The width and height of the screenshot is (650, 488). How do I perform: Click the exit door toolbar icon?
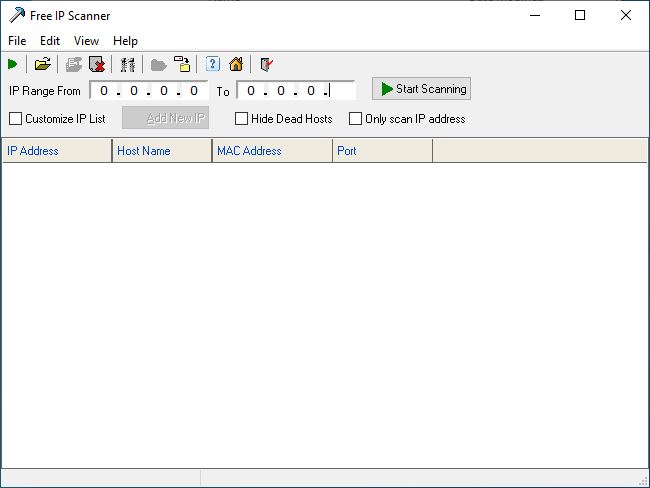click(266, 64)
